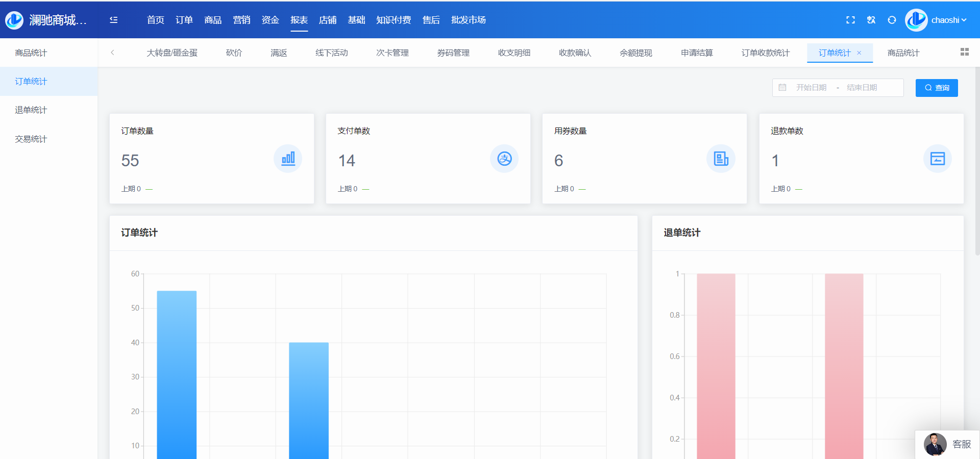Open the 客服 customer service widget

[x=947, y=444]
